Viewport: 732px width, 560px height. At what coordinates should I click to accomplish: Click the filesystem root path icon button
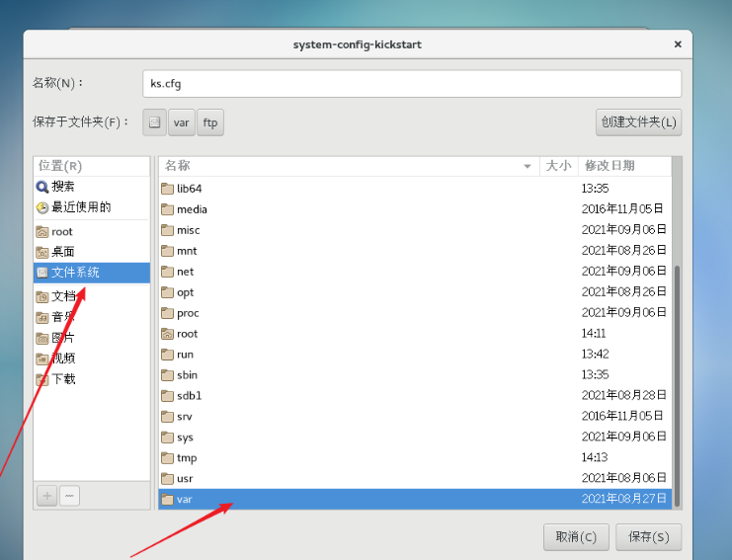(x=154, y=122)
